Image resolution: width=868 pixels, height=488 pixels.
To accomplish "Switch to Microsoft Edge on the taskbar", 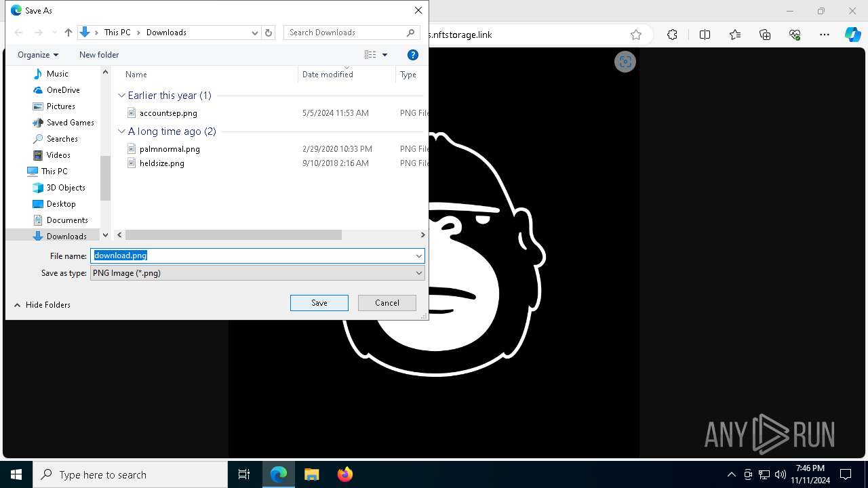I will (x=279, y=474).
